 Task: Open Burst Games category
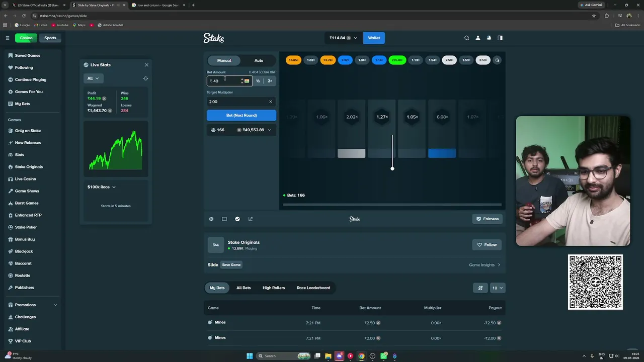[x=27, y=203]
